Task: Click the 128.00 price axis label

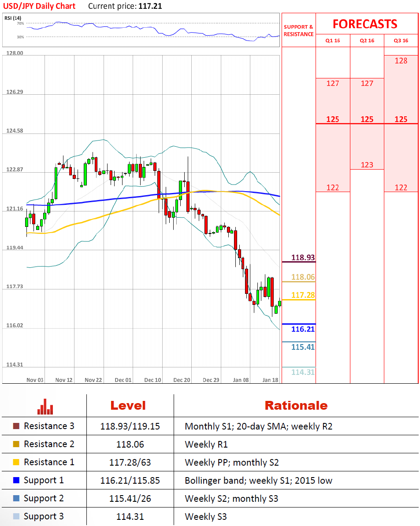Action: (15, 53)
